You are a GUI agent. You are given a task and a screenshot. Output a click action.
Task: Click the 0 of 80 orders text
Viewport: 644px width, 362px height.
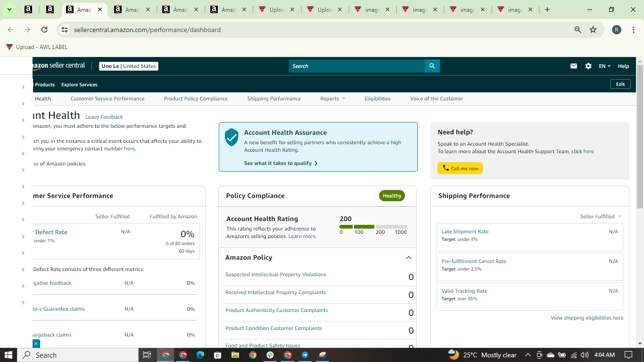[x=180, y=243]
